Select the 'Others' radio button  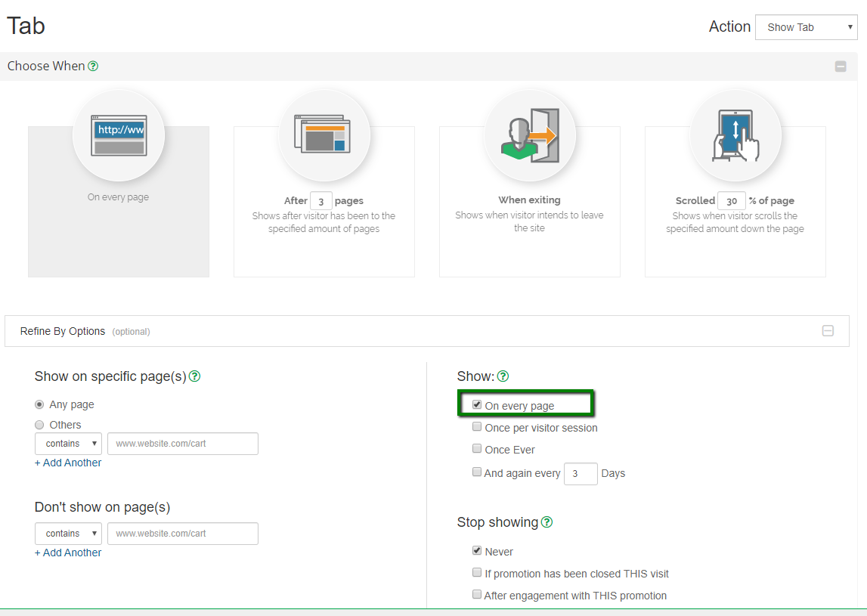coord(39,425)
